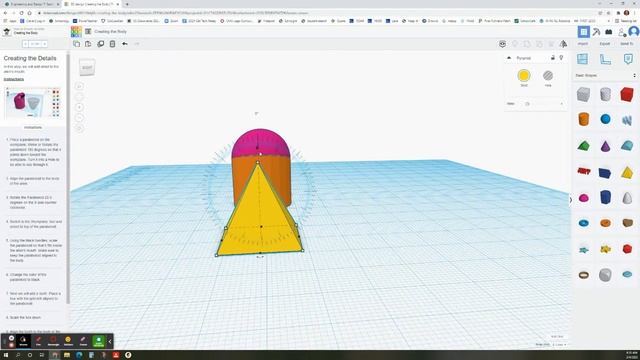Select the Scribble shape

(627, 120)
